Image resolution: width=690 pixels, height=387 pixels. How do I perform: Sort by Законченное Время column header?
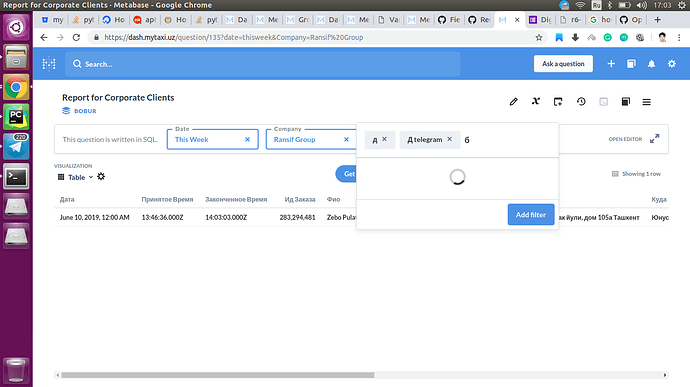[x=236, y=199]
